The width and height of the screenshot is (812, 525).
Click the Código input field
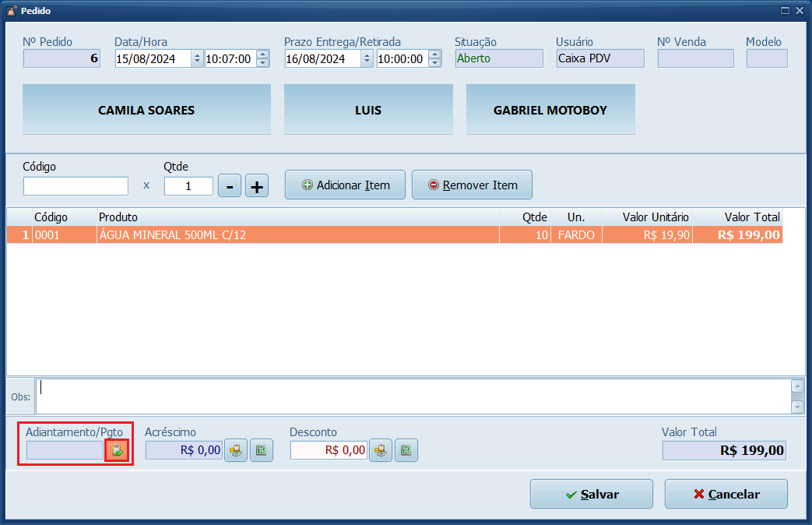pyautogui.click(x=76, y=186)
